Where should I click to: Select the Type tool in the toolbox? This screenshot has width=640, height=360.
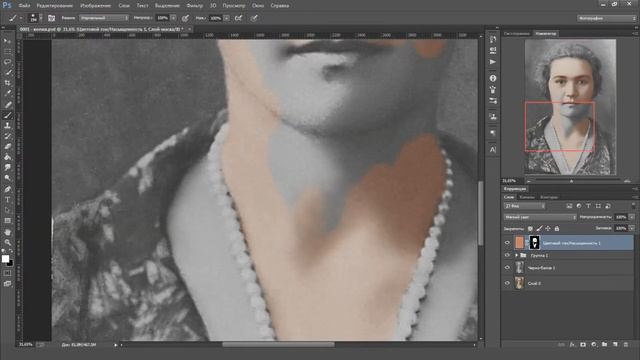[x=7, y=200]
